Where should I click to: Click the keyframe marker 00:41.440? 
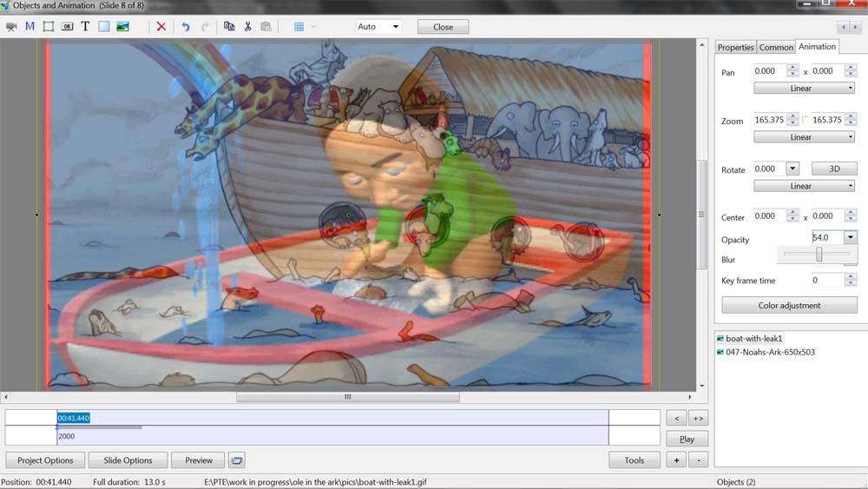[73, 418]
